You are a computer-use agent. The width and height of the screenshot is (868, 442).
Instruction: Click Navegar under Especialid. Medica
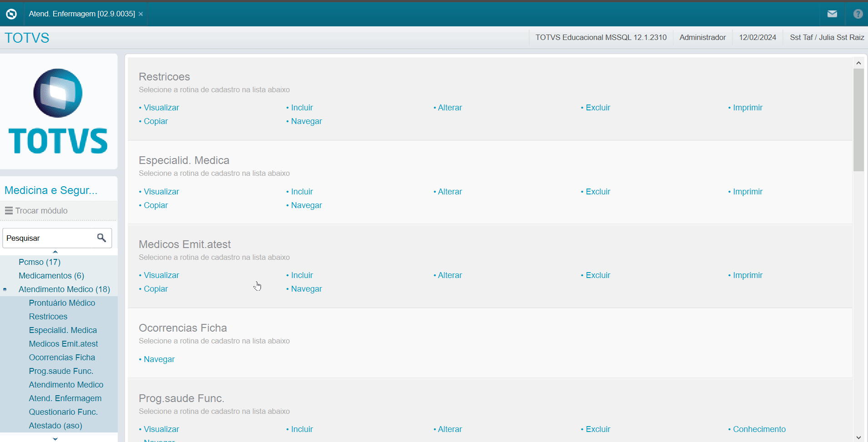306,205
